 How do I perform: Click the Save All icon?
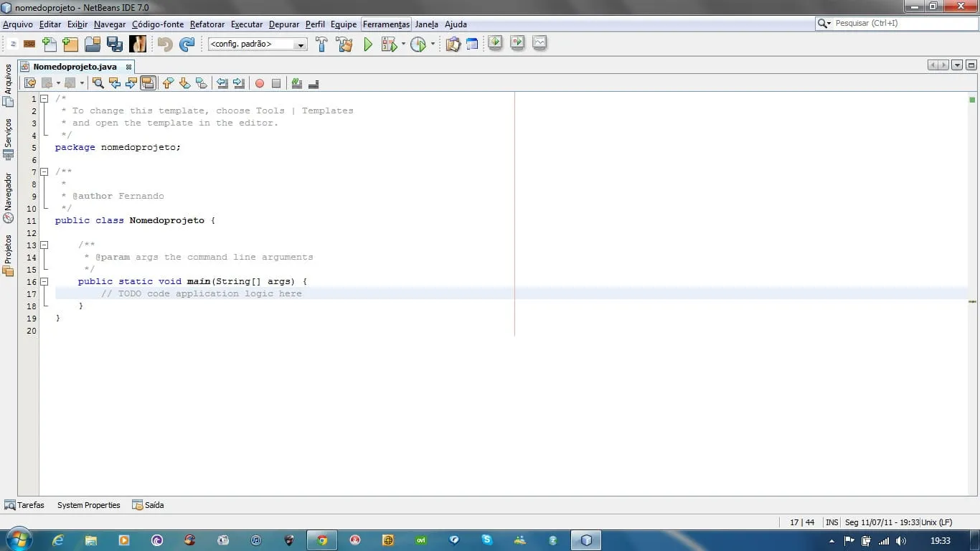[114, 44]
